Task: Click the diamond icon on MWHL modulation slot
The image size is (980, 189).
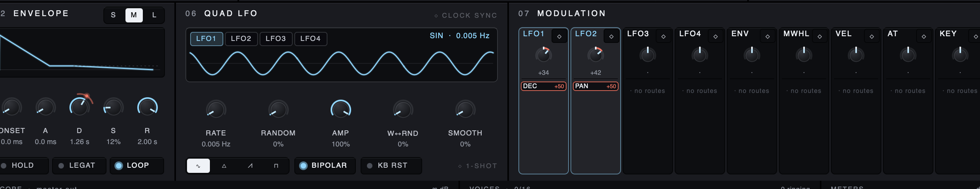Action: 819,36
